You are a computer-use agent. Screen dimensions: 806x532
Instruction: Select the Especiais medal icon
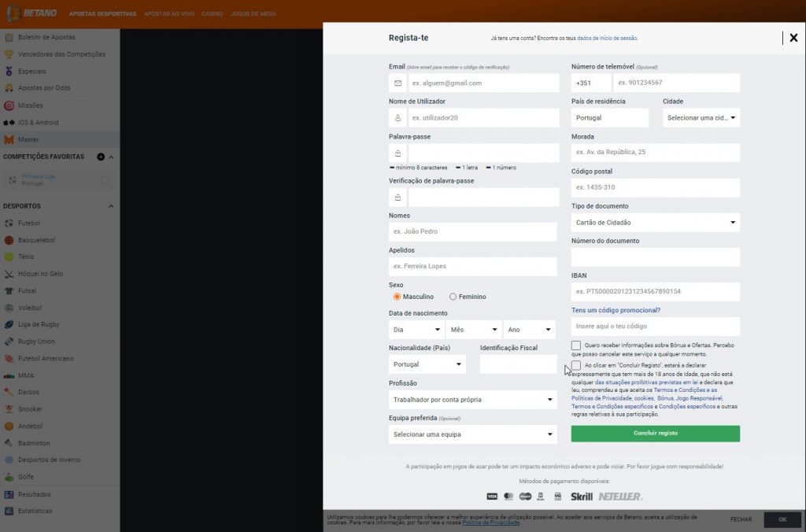tap(9, 71)
